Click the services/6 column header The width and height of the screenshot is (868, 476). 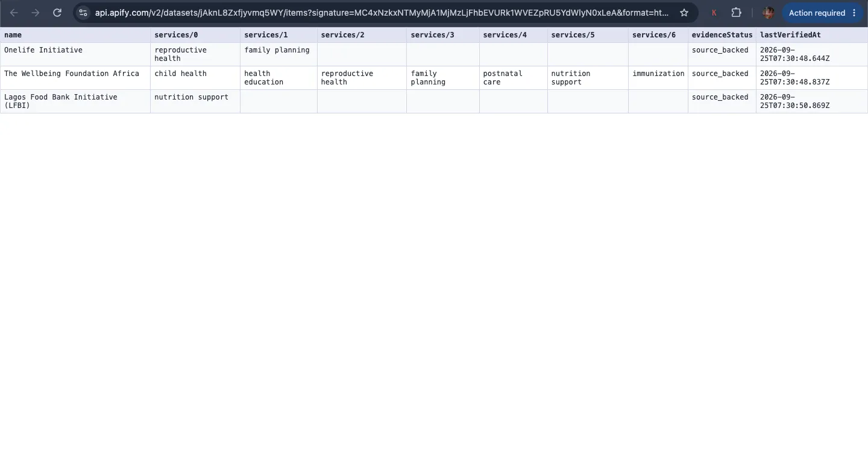click(658, 35)
